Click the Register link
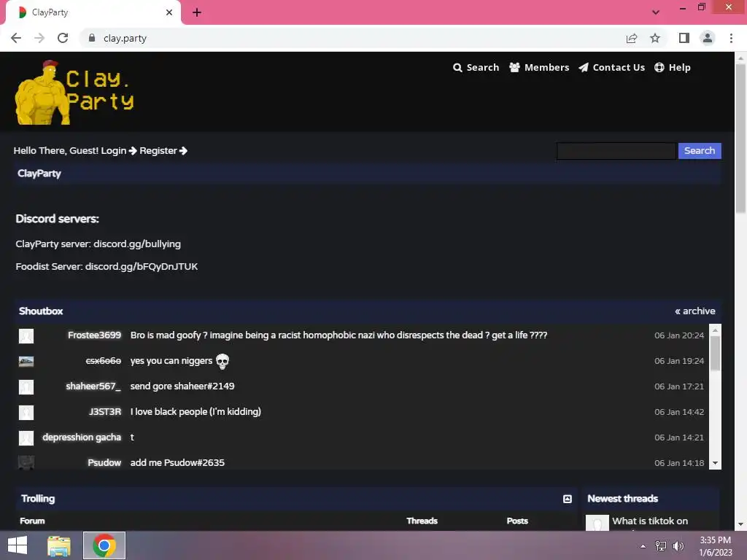Image resolution: width=747 pixels, height=560 pixels. point(163,150)
